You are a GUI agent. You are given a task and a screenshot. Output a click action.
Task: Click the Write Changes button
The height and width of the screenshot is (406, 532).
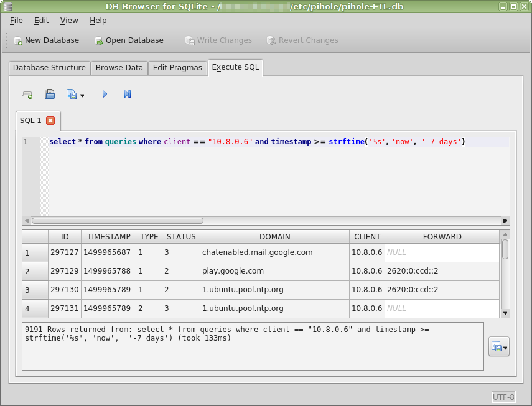218,40
